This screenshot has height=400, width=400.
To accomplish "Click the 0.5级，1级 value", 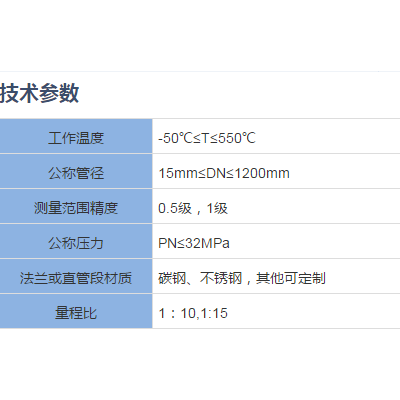I will [x=193, y=208].
